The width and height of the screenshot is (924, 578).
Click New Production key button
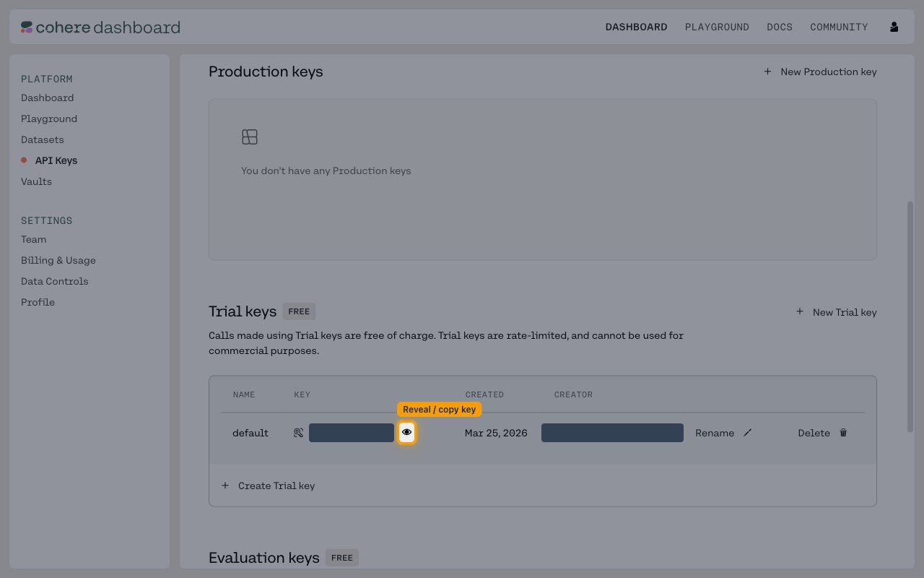(820, 72)
